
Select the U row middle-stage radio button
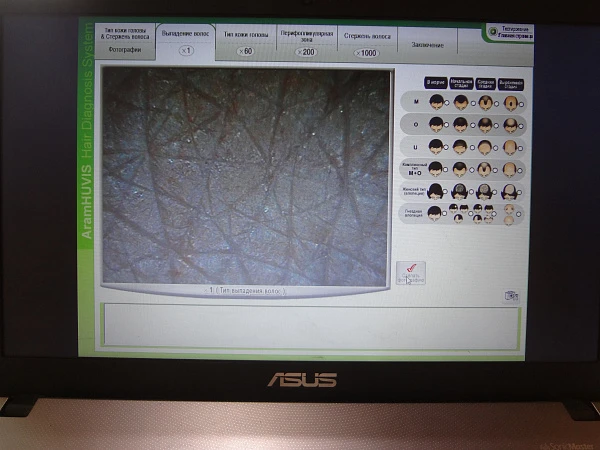[495, 147]
